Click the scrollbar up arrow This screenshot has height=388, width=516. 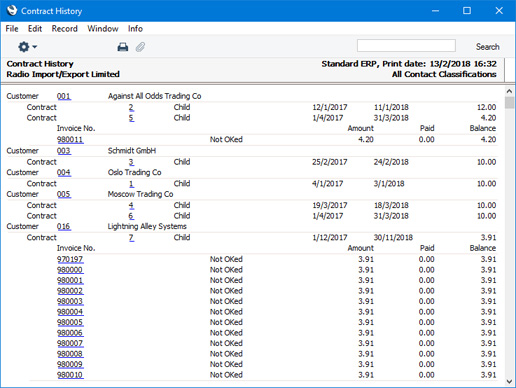509,91
